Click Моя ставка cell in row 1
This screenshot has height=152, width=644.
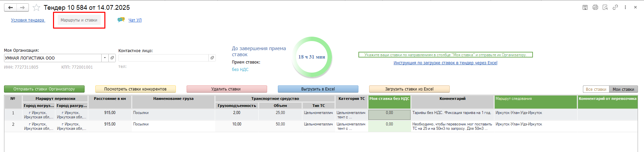(x=389, y=115)
